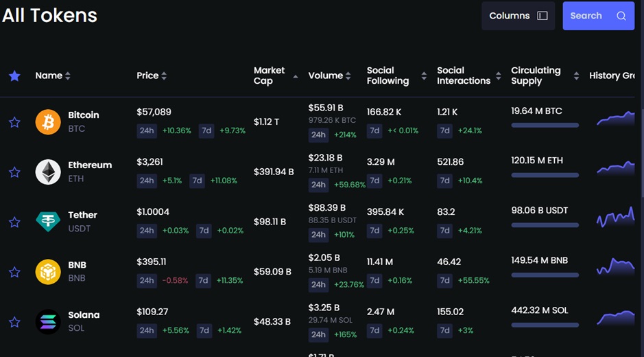The height and width of the screenshot is (357, 644).
Task: Toggle favorite star for Solana
Action: (14, 322)
